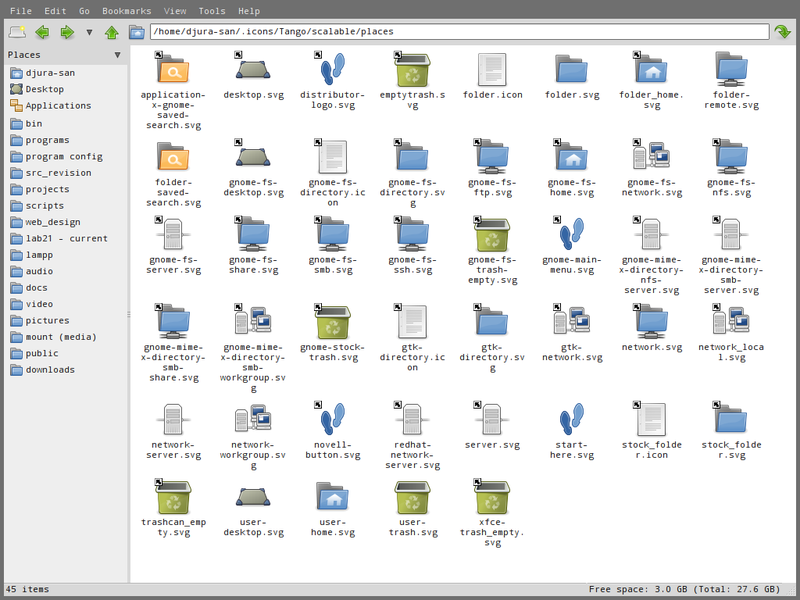Open the View menu

(175, 11)
